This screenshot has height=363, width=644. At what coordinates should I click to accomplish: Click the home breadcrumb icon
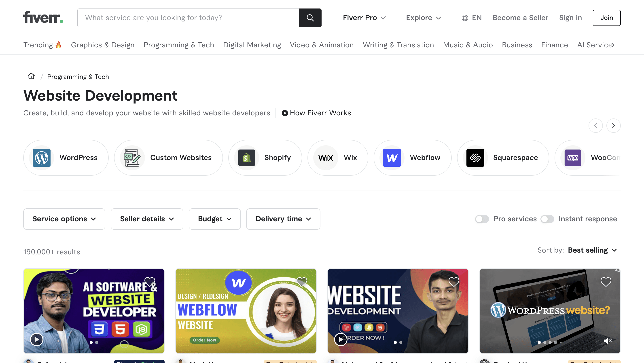(x=31, y=76)
